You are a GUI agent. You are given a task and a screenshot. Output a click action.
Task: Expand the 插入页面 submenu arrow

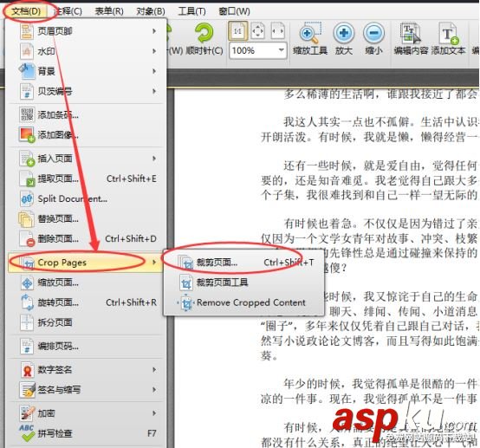tap(154, 159)
